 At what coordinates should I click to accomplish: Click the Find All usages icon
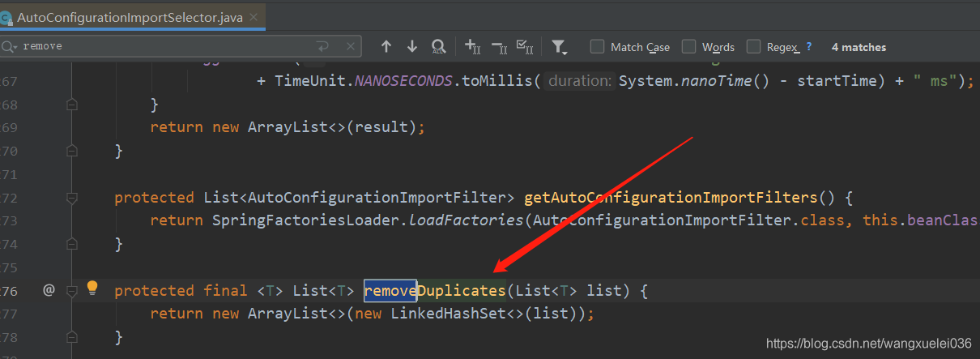(438, 47)
